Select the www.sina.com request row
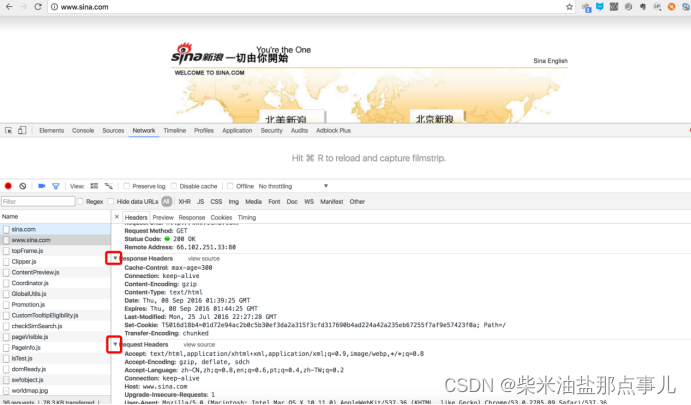 click(x=55, y=240)
